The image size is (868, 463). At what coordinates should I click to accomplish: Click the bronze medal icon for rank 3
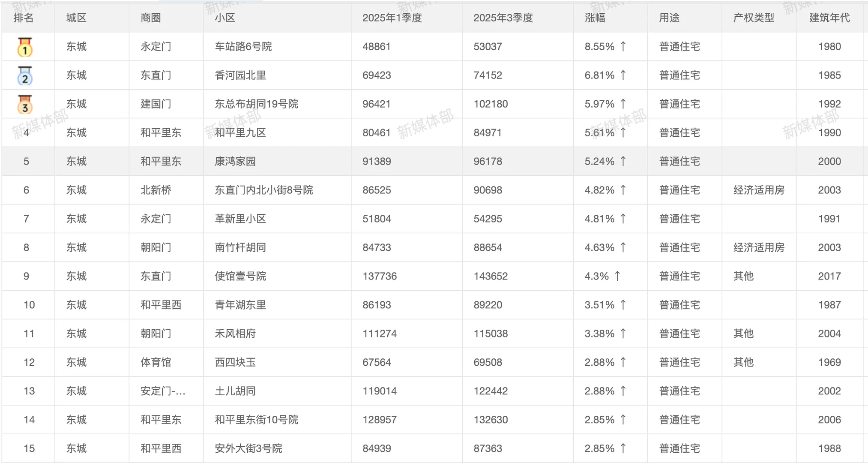point(25,104)
